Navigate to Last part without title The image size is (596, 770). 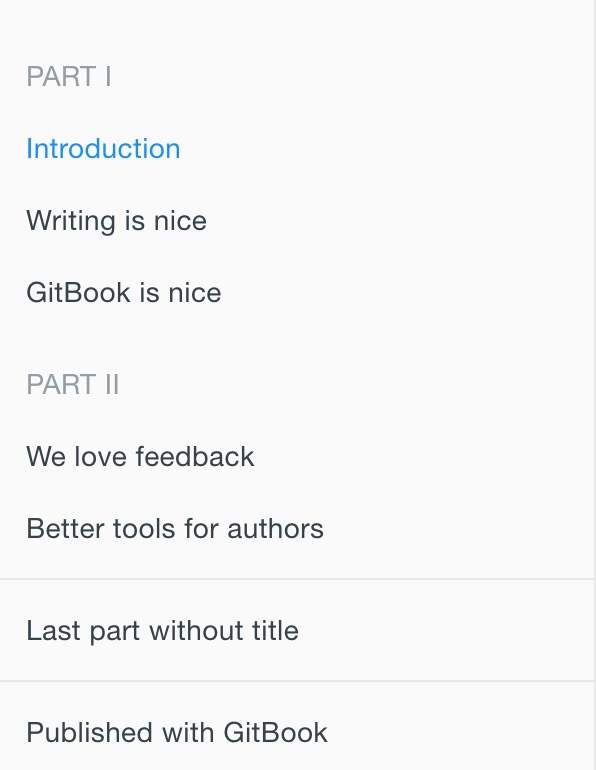162,631
